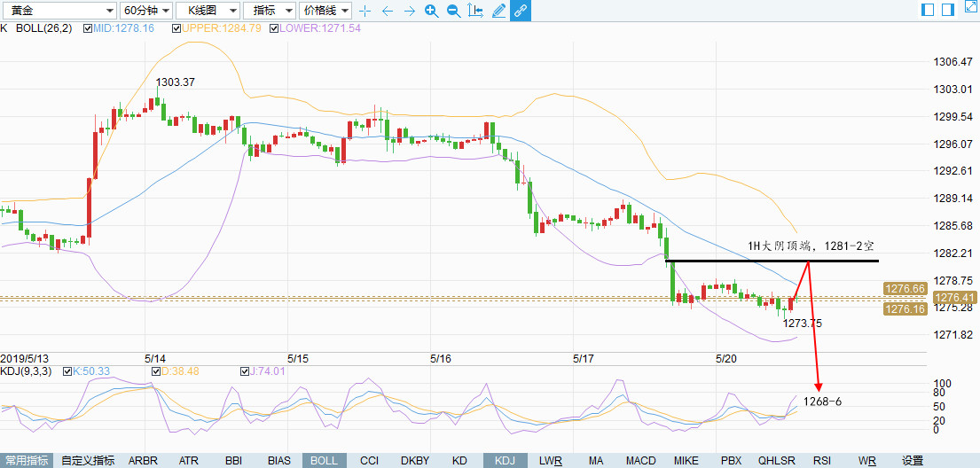Uncheck the KDJ J line checkbox
980x468 pixels.
tap(245, 371)
